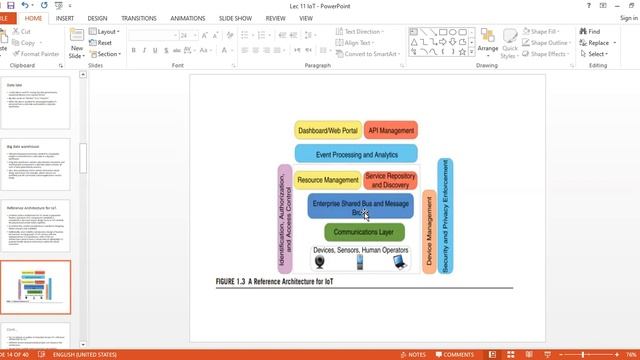This screenshot has width=640, height=360.
Task: Open Shape Effects menu
Action: (x=545, y=54)
